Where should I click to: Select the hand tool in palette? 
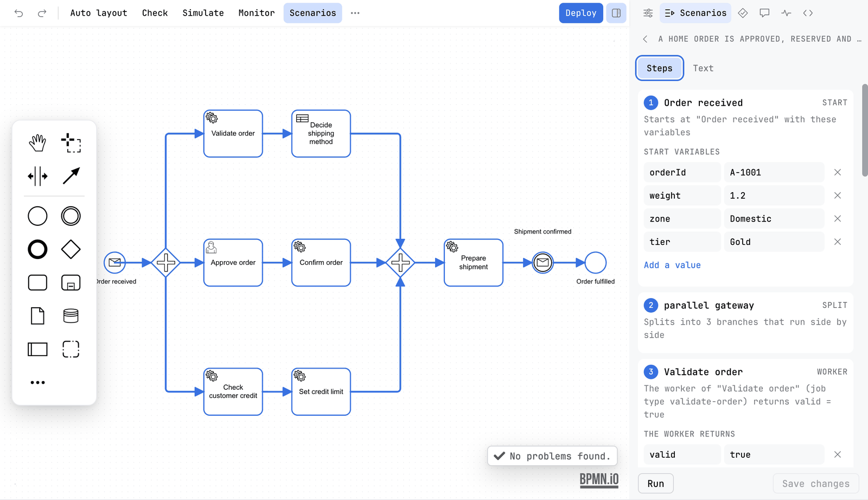point(37,143)
